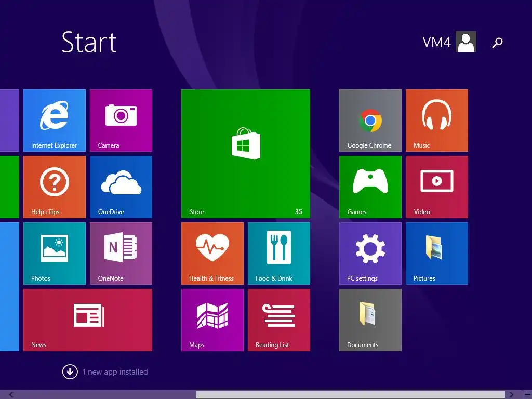532x399 pixels.
Task: Open the Food & Drink tile
Action: click(x=279, y=254)
